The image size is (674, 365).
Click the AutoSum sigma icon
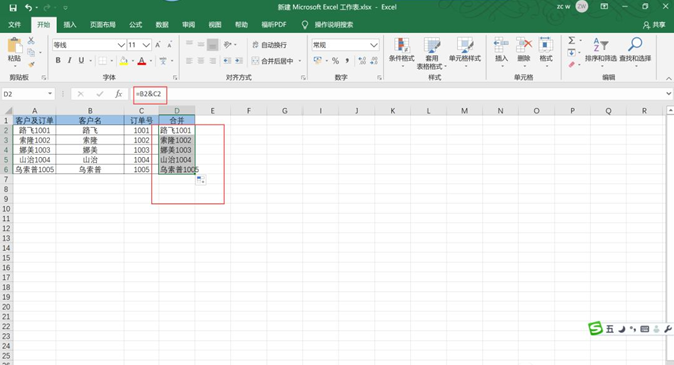(571, 41)
